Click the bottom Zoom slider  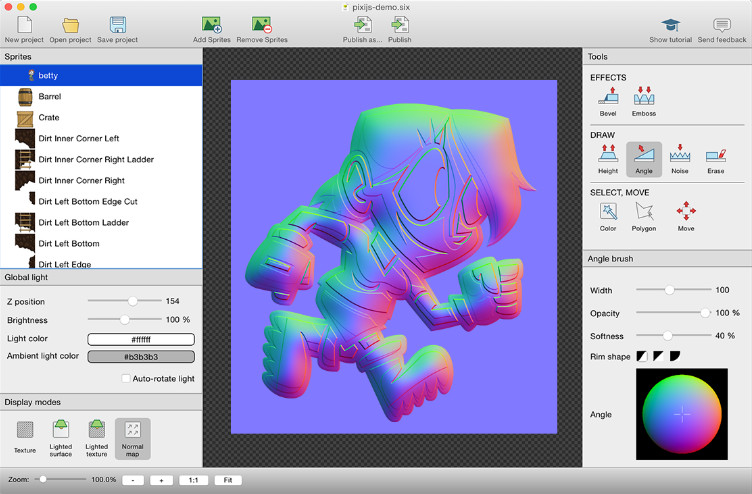60,479
